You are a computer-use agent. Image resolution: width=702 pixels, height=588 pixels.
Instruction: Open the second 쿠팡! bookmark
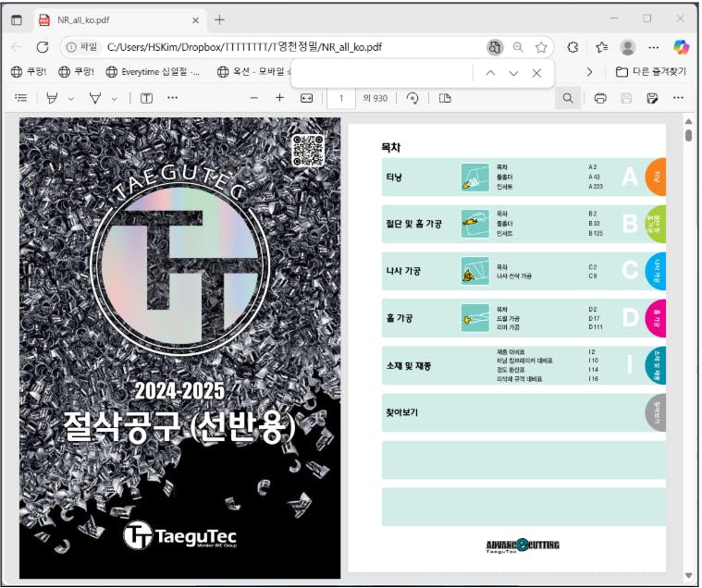point(76,71)
